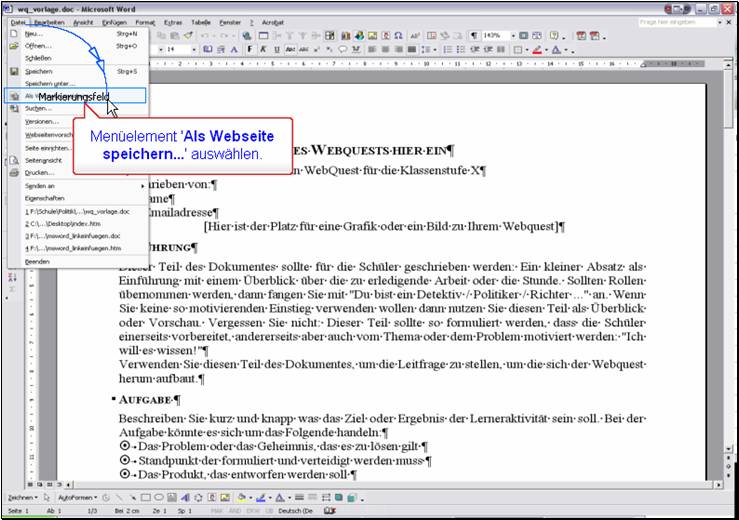This screenshot has height=520, width=739.
Task: Click the Speichern disk icon in menu
Action: (14, 71)
